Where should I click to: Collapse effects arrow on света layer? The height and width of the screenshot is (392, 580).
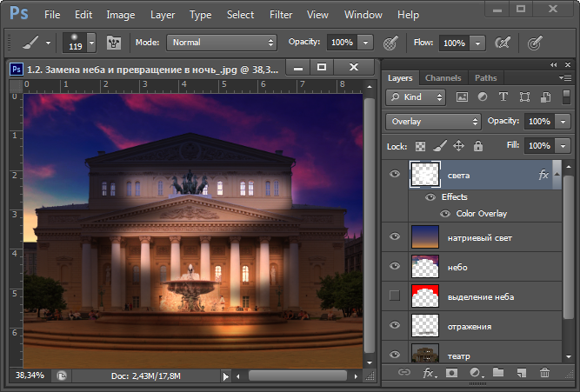(557, 174)
